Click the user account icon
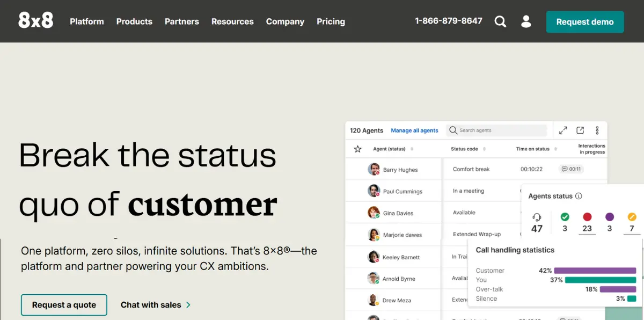The image size is (644, 320). click(x=526, y=21)
